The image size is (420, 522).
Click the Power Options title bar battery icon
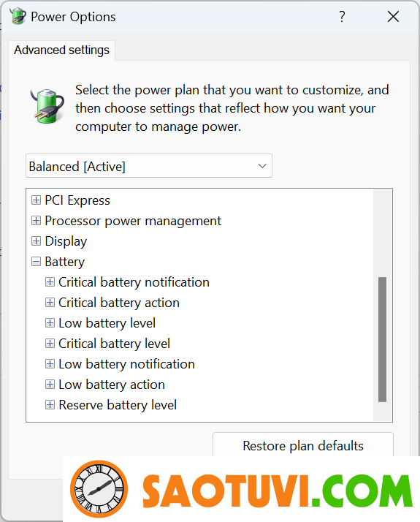[18, 16]
